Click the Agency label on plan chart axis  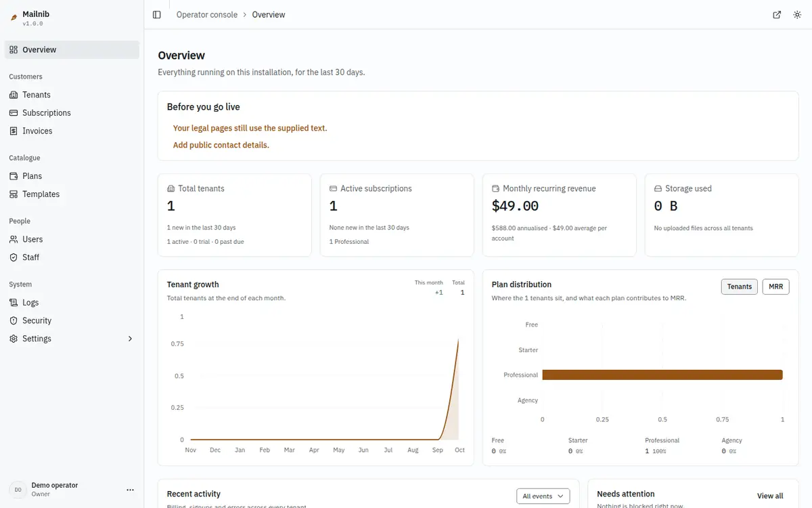[x=528, y=400]
